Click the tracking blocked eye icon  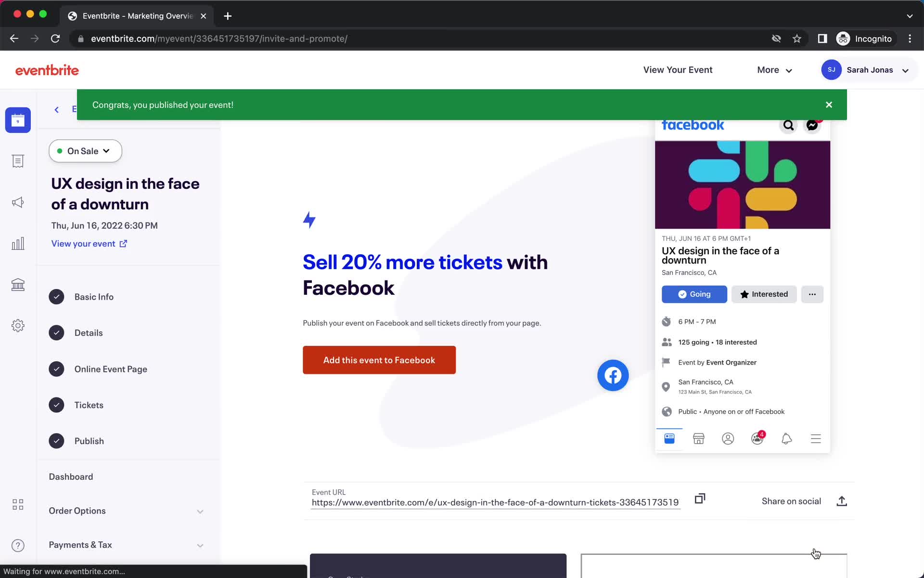[776, 39]
